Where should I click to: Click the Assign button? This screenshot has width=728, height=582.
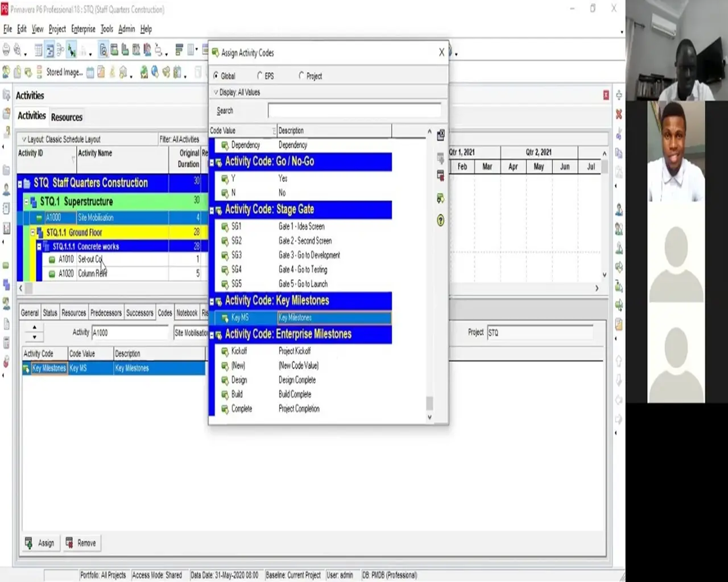[x=40, y=543]
